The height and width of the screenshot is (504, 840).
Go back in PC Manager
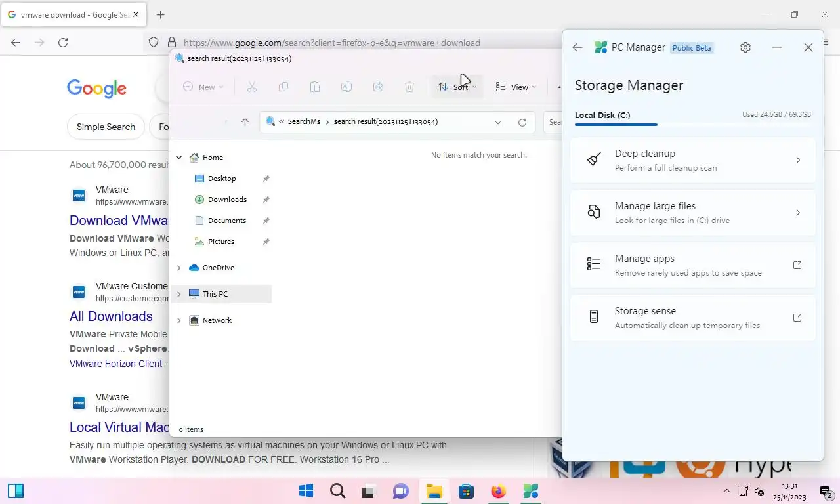click(577, 47)
